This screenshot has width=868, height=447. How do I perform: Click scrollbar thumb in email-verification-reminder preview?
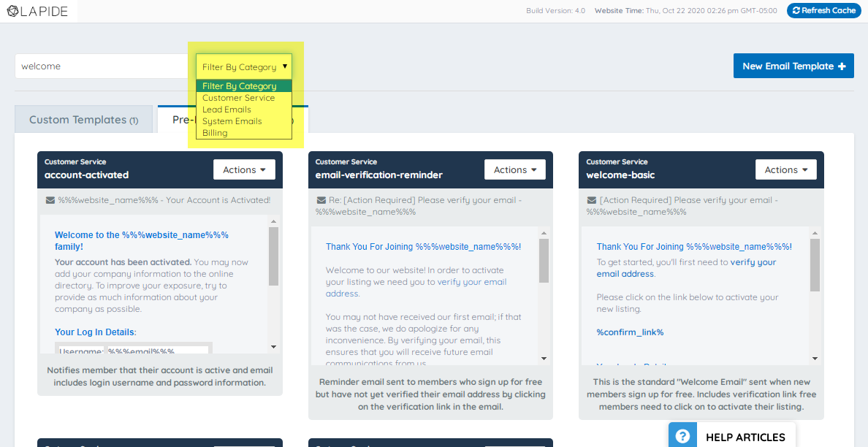click(544, 261)
